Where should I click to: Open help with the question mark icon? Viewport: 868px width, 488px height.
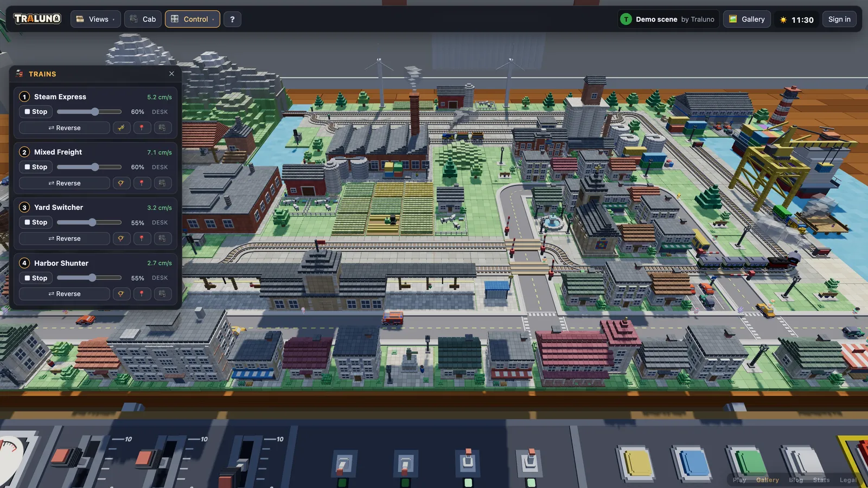tap(232, 19)
